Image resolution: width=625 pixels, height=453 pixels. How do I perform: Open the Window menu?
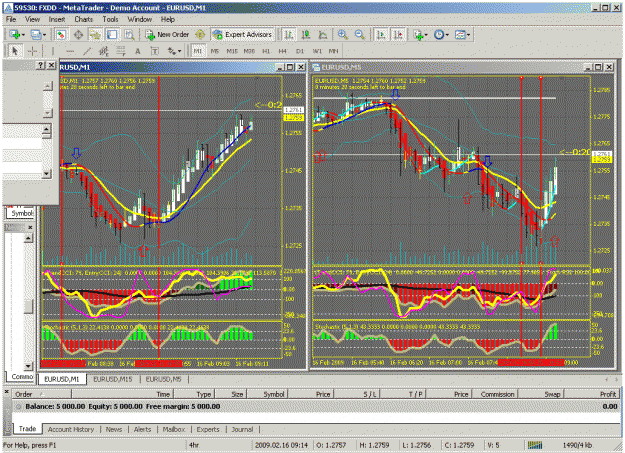(140, 19)
